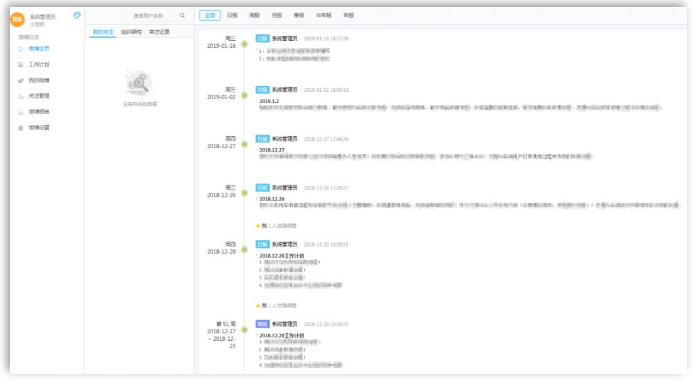
Task: Click 日报 badge on 2018-12-26 entry
Action: coord(262,188)
